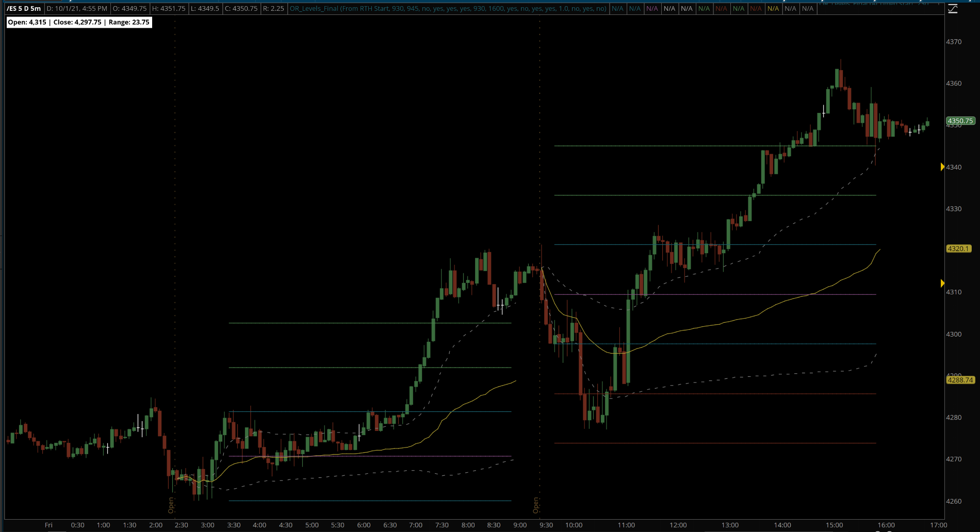
Task: Click the date field D: 10/1/21, 4:55 PM
Action: pyautogui.click(x=77, y=9)
